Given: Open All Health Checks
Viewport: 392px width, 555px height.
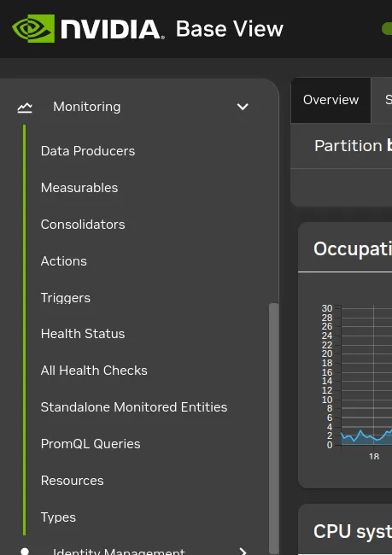Looking at the screenshot, I should point(94,371).
